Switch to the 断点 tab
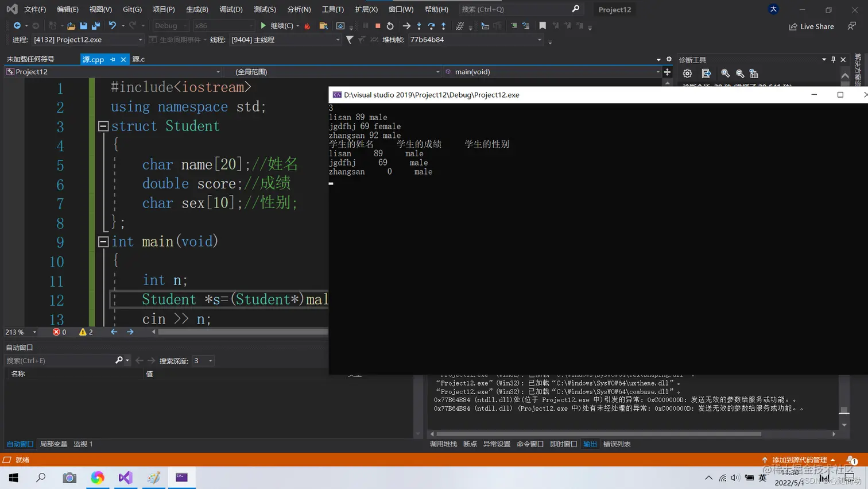 (470, 444)
